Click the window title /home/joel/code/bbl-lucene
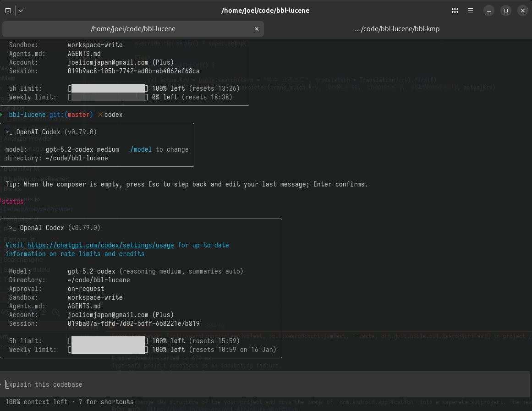The height and width of the screenshot is (411, 532). tap(265, 11)
